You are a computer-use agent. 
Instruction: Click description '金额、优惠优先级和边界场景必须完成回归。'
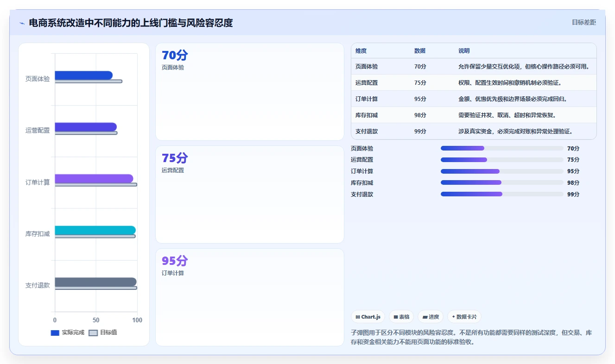click(x=513, y=99)
